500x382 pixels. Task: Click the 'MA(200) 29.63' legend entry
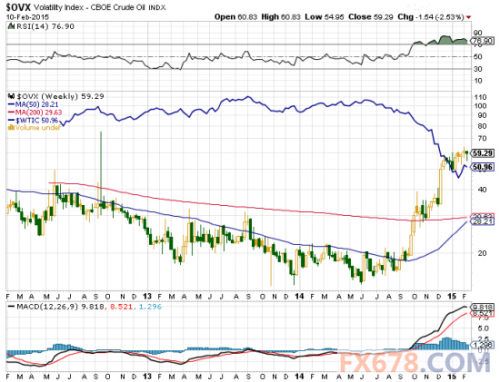(35, 112)
